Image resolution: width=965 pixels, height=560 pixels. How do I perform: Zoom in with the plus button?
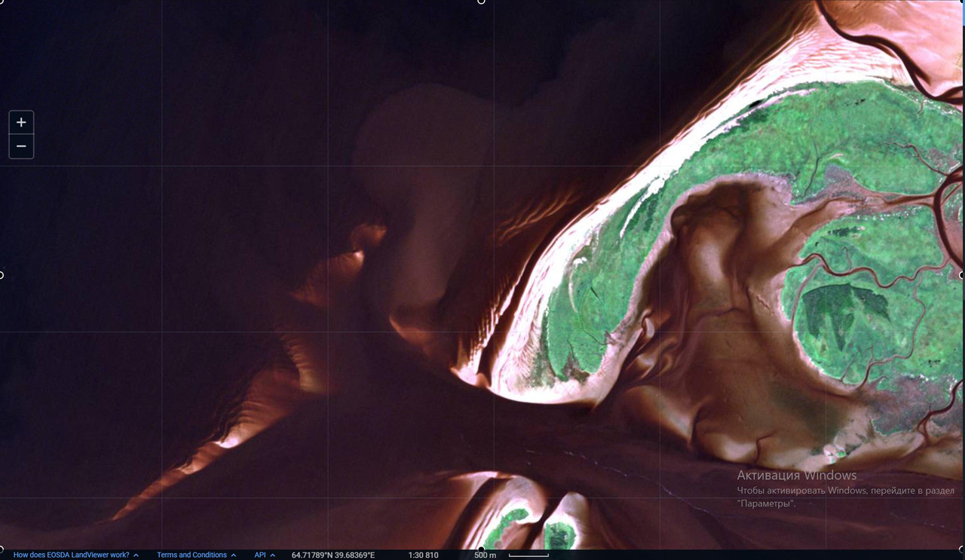pos(21,122)
